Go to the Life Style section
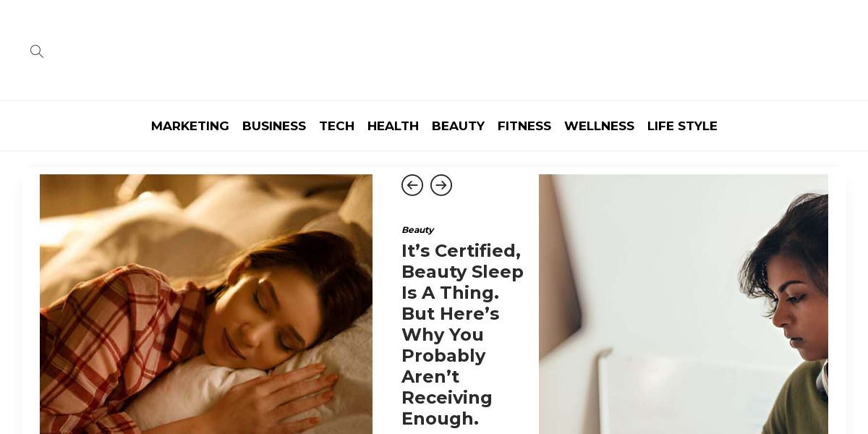Image resolution: width=868 pixels, height=434 pixels. [682, 126]
